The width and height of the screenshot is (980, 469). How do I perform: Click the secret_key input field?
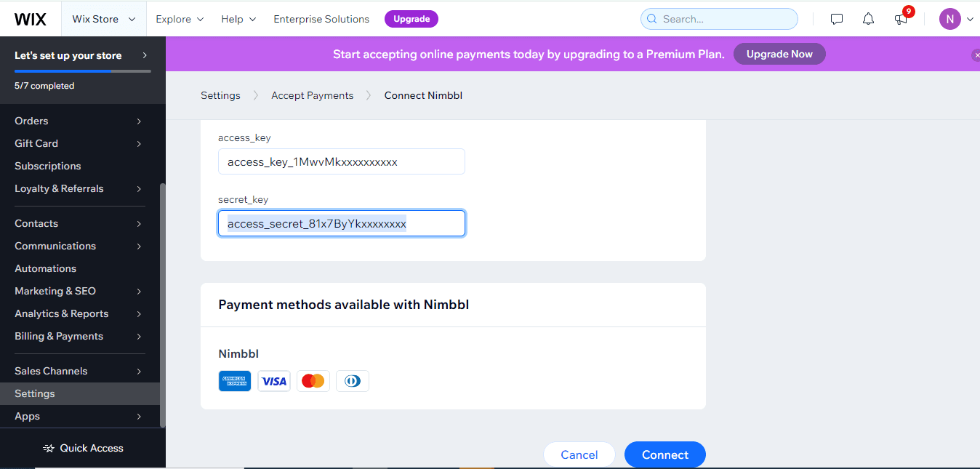click(342, 223)
